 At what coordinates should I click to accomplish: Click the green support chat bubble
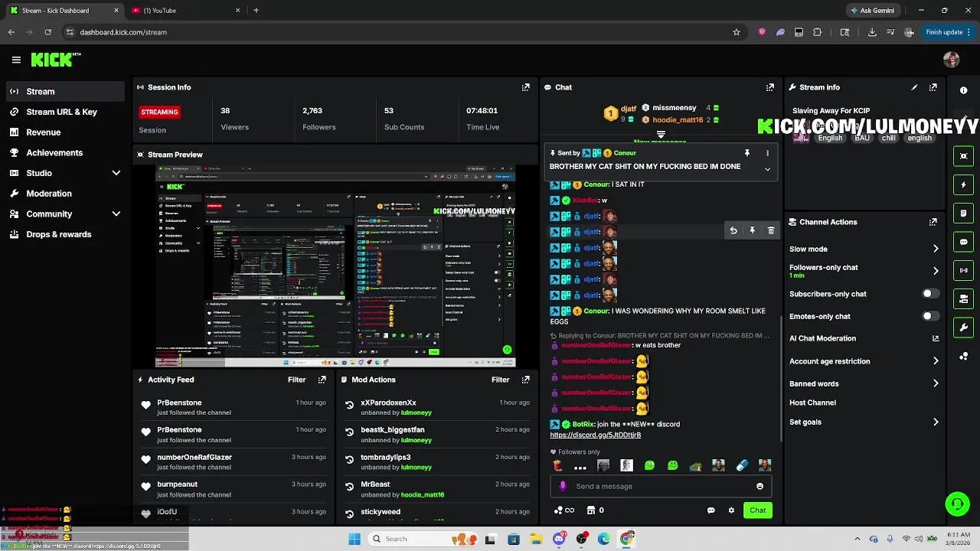(957, 504)
